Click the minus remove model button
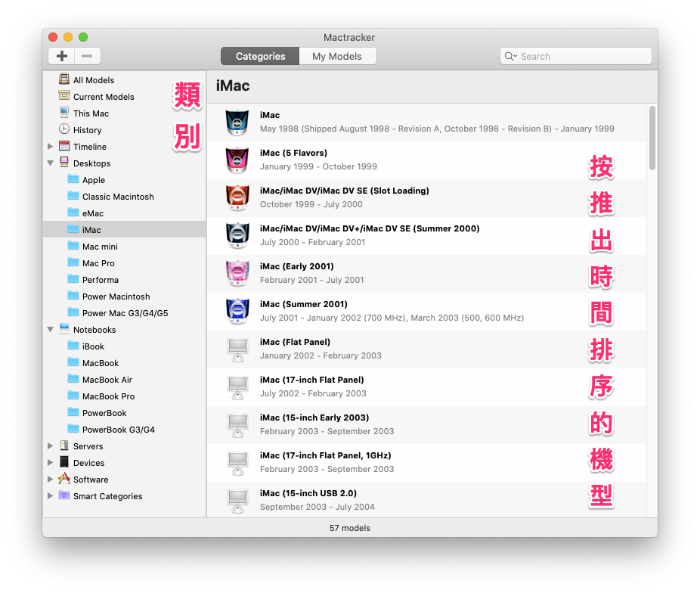Image resolution: width=700 pixels, height=593 pixels. 88,56
